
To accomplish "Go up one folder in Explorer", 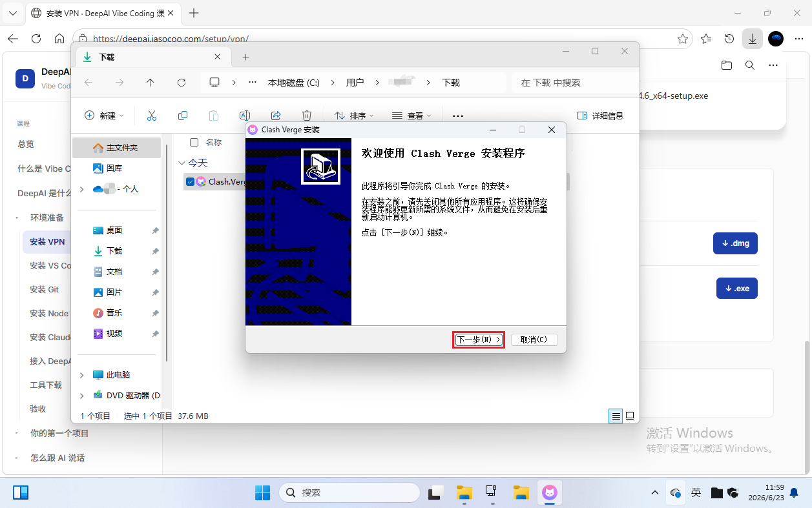I will pyautogui.click(x=151, y=83).
